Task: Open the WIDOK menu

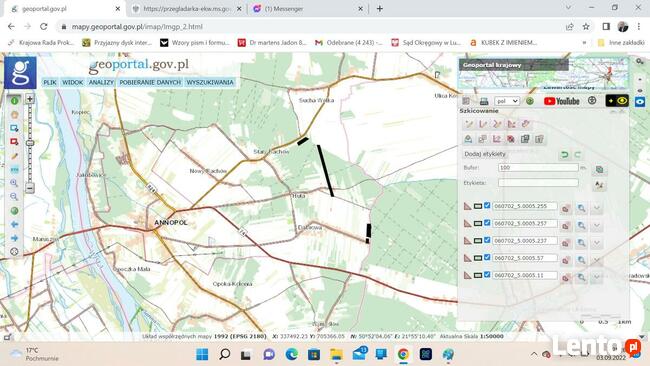Action: (73, 82)
